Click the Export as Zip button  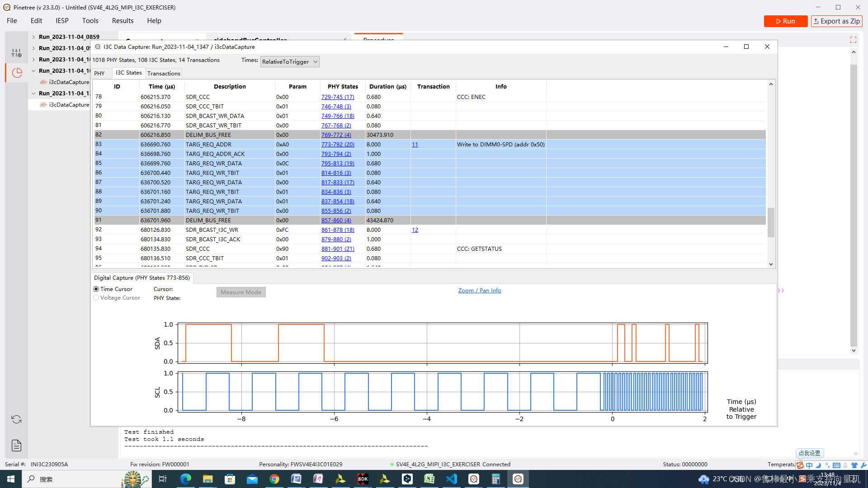837,21
